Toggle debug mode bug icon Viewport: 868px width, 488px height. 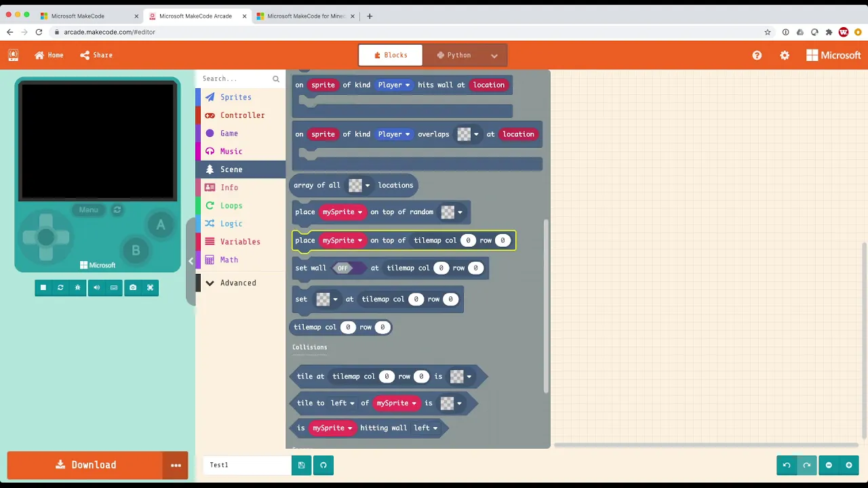tap(78, 287)
